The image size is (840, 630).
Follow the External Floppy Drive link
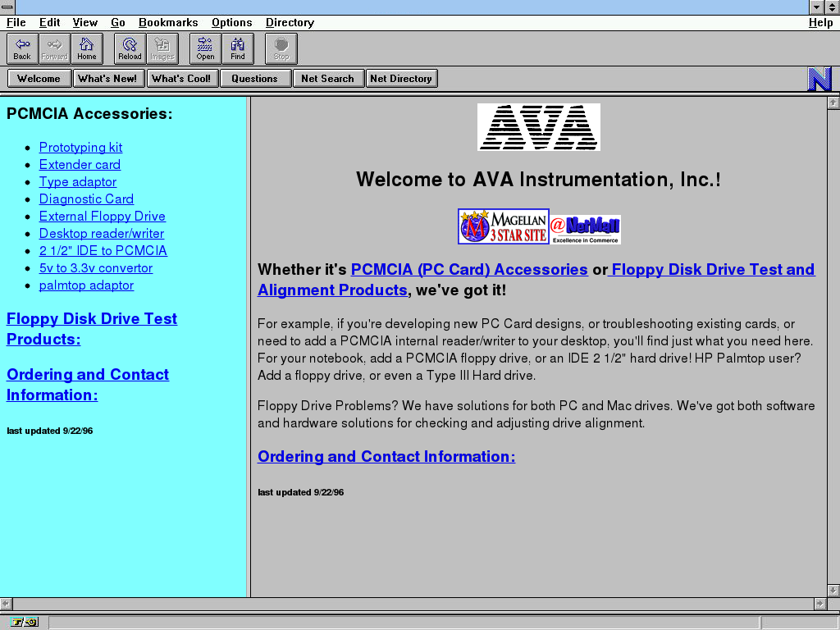(x=103, y=217)
